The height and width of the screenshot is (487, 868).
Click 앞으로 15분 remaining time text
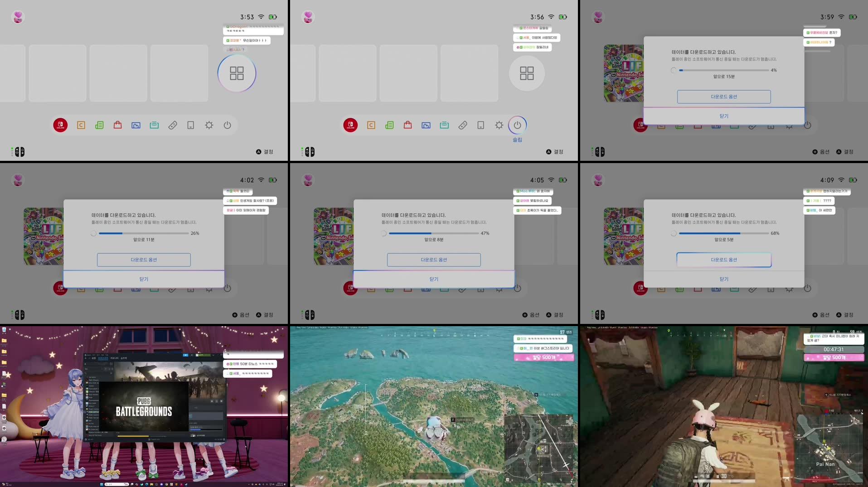click(724, 77)
